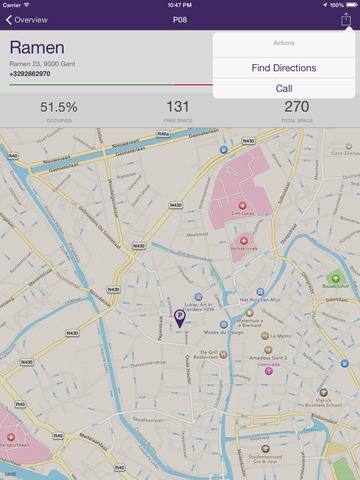Tap the Het Huis van Alijn icon

(260, 292)
